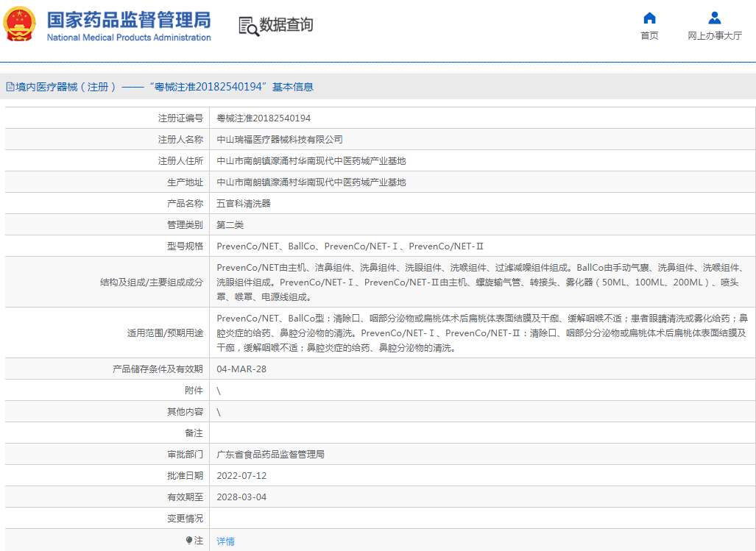
Task: Click the lightbulb icon beside 注
Action: pyautogui.click(x=189, y=541)
